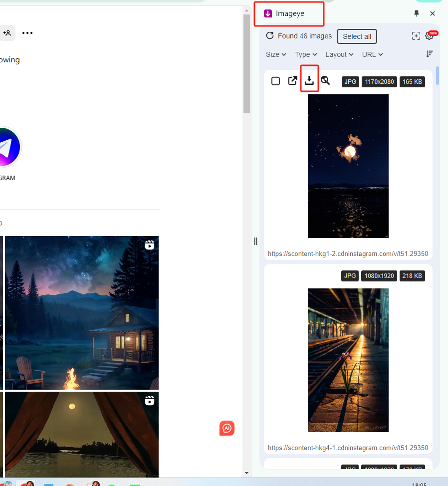
Task: Open the Type filter dropdown
Action: 306,54
